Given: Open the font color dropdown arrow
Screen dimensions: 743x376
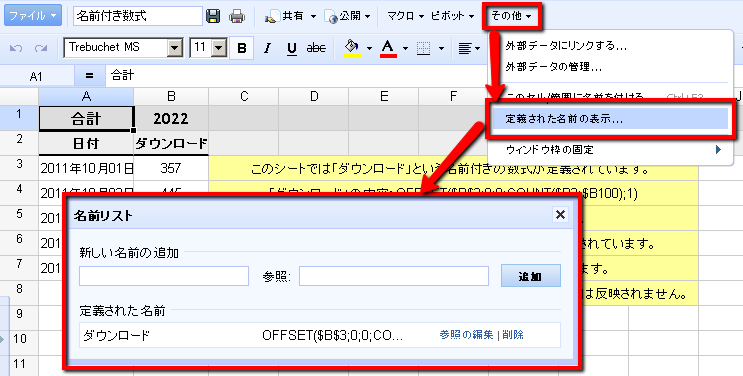Looking at the screenshot, I should [x=405, y=48].
